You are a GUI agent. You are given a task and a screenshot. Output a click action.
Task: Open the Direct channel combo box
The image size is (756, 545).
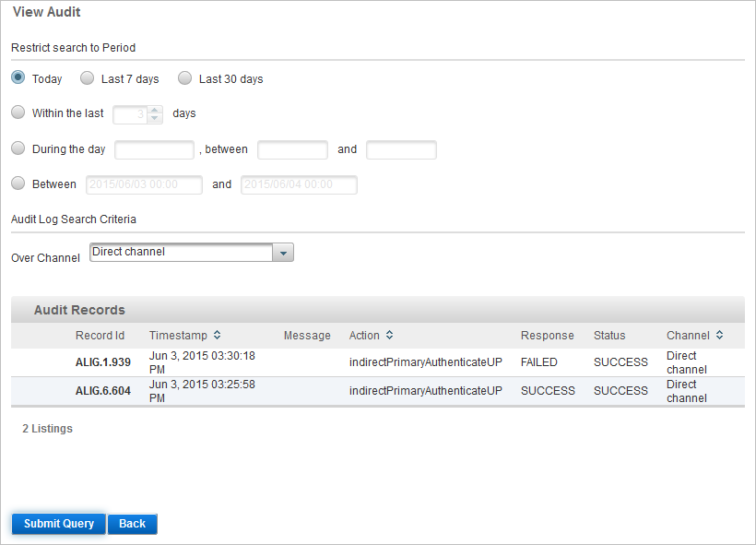tap(180, 252)
